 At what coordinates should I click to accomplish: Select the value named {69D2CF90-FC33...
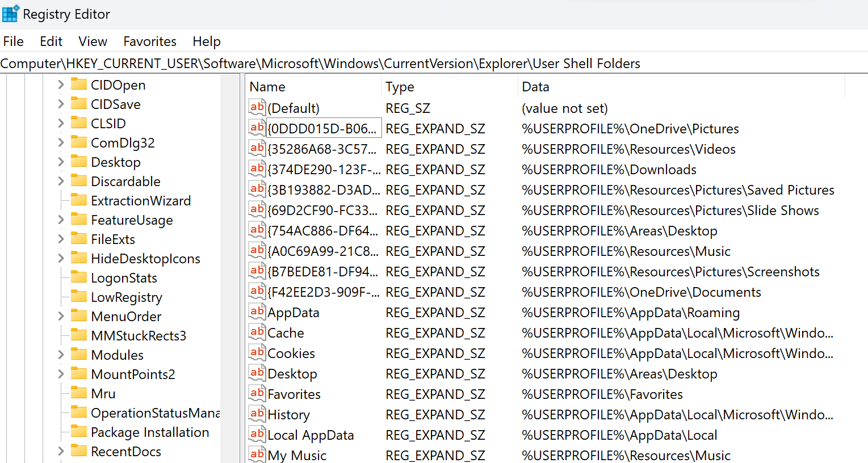(x=322, y=211)
